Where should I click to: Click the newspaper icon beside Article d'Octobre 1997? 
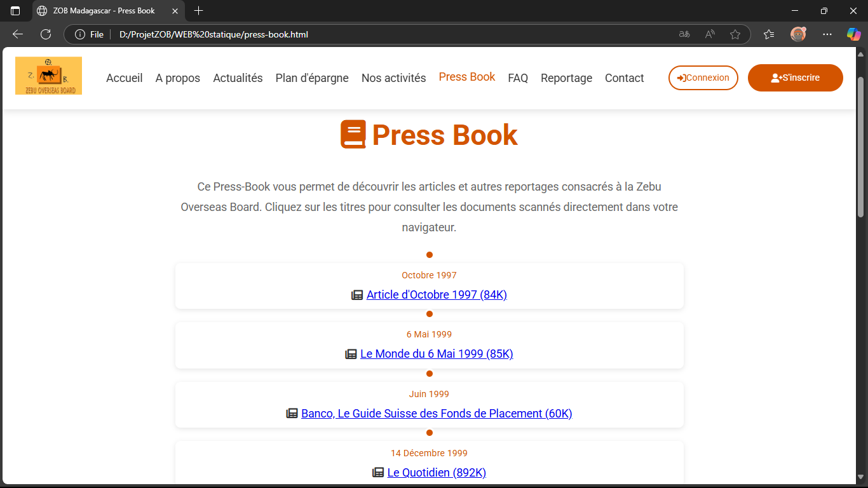[x=357, y=295]
